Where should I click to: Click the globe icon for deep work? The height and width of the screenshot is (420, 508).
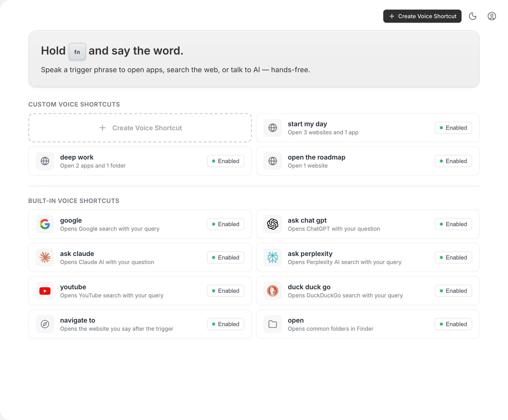click(x=45, y=161)
